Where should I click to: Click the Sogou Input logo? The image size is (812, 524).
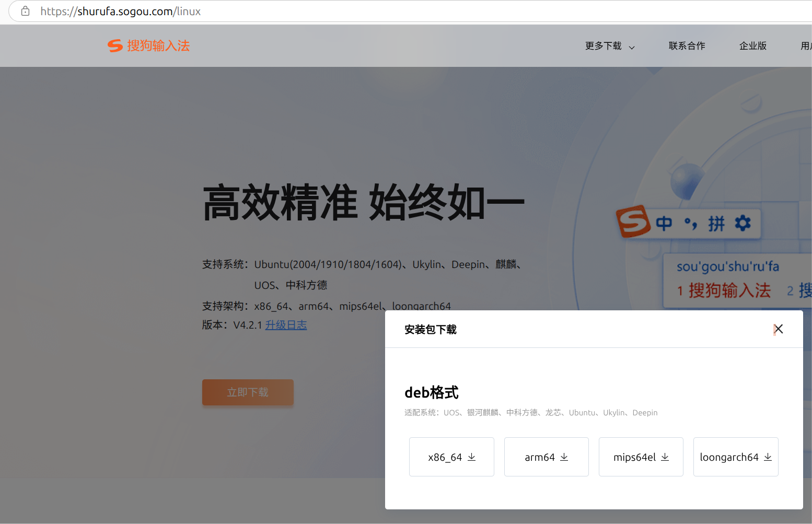click(148, 46)
